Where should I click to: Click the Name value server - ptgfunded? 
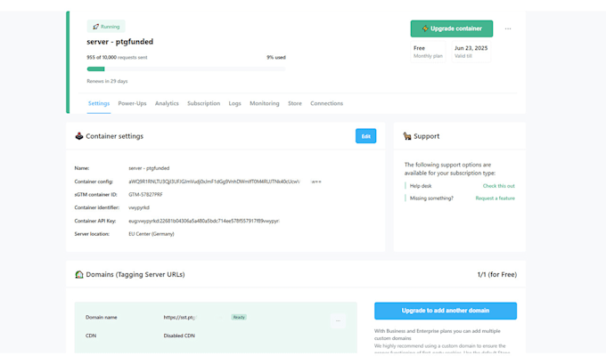[x=149, y=168]
